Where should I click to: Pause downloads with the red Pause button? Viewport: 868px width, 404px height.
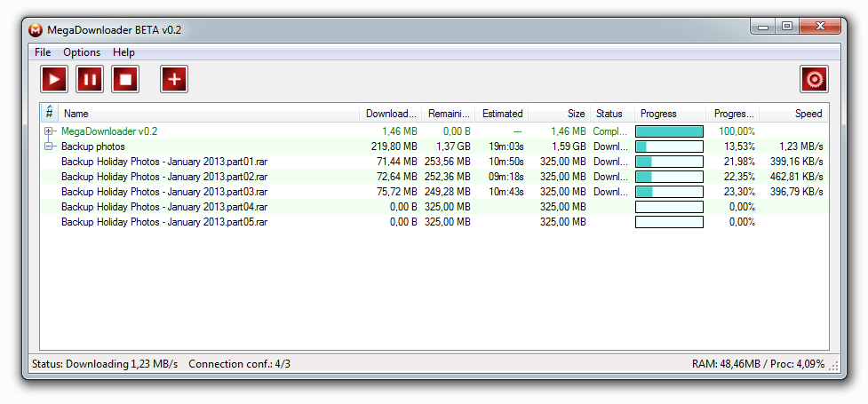click(x=90, y=79)
